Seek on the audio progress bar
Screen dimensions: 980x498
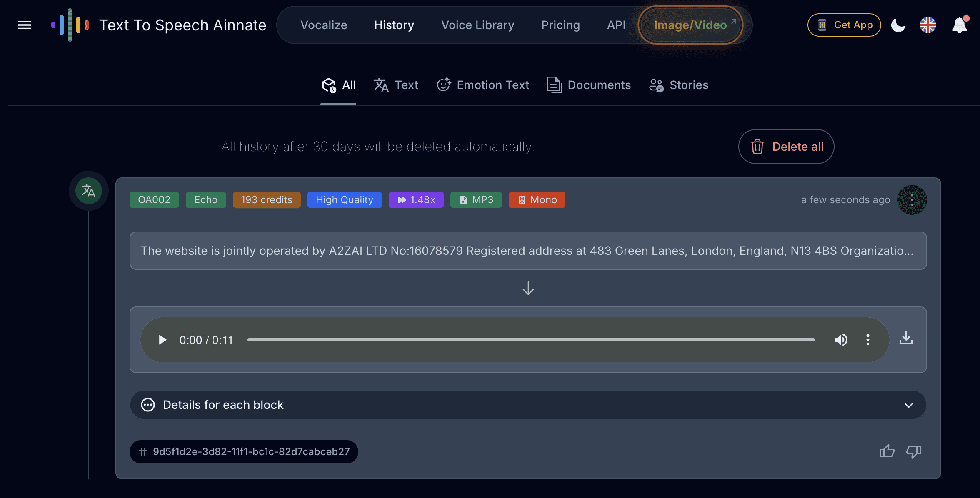pyautogui.click(x=530, y=340)
